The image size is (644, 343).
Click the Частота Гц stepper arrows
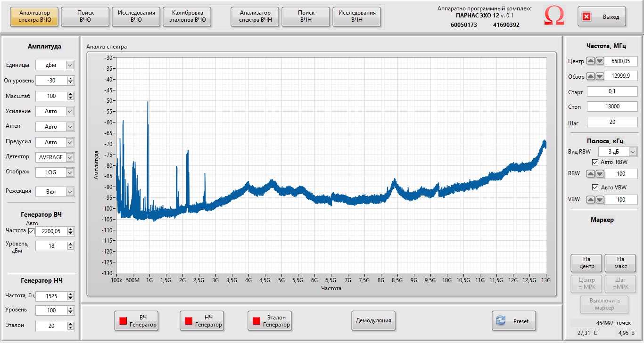click(71, 296)
